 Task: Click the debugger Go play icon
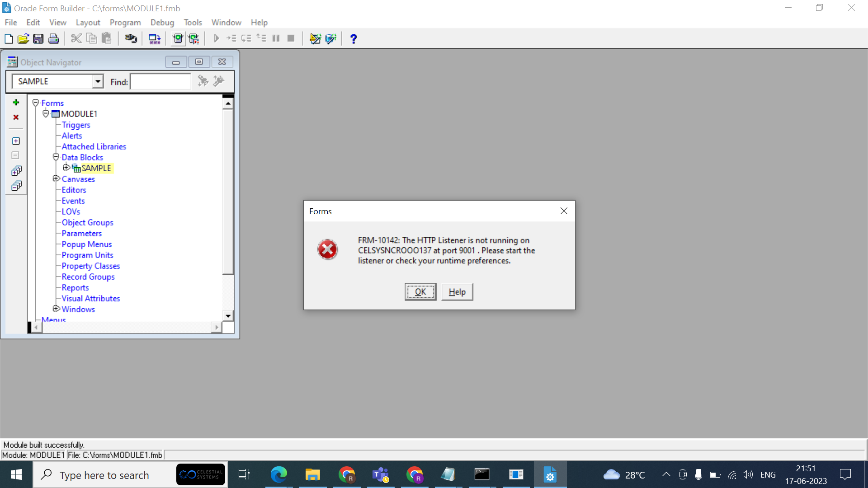coord(217,39)
